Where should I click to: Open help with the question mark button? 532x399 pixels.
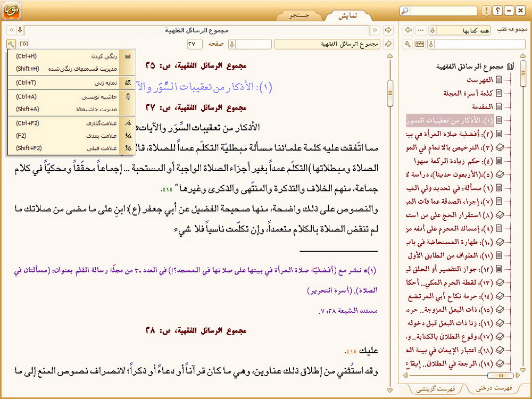pos(497,11)
